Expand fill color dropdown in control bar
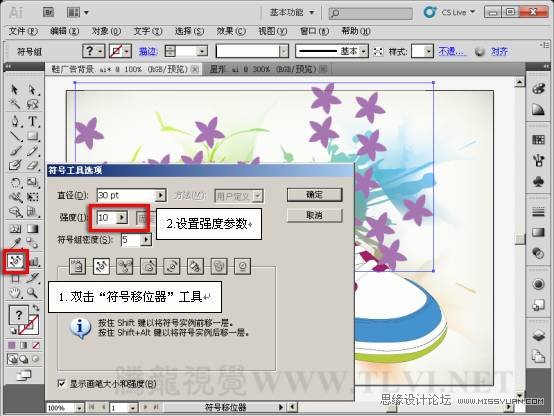The height and width of the screenshot is (416, 554). click(x=101, y=52)
